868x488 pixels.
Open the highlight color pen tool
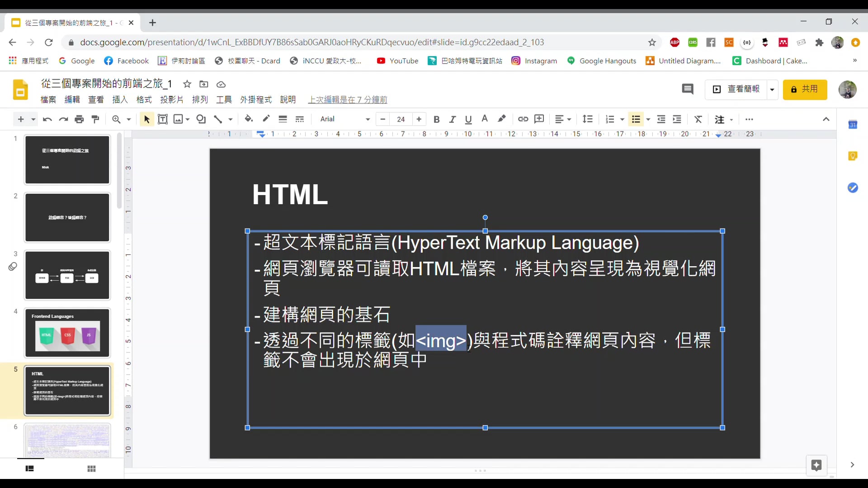click(501, 119)
